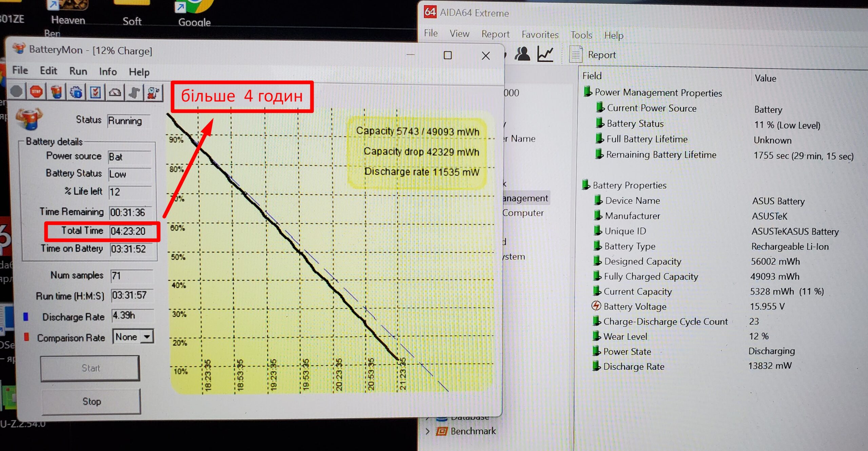
Task: Click the blue Discharge Rate color marker
Action: pos(26,317)
